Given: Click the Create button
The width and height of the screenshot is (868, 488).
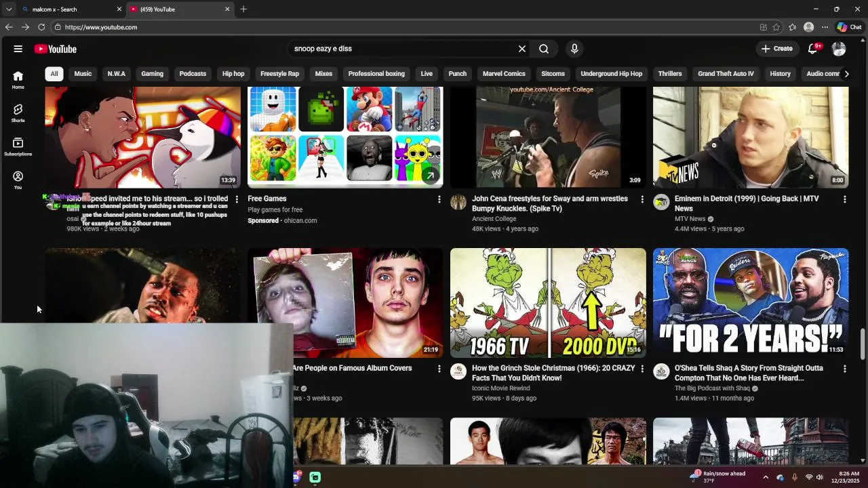Looking at the screenshot, I should click(776, 49).
